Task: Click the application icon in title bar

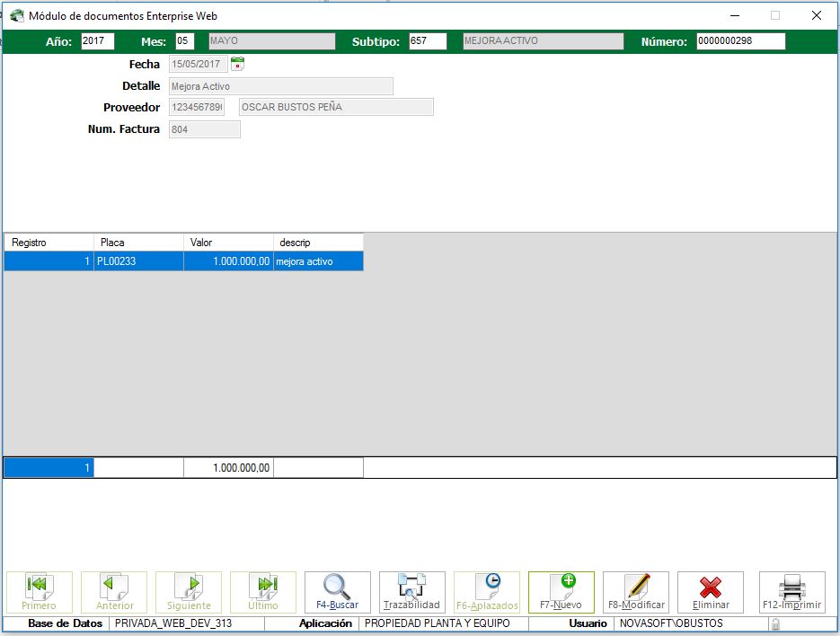Action: (x=17, y=15)
